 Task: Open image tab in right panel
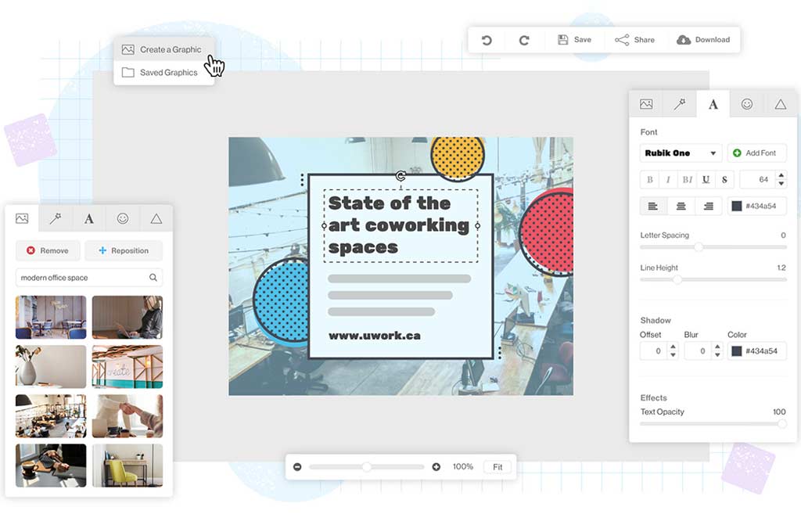click(x=646, y=104)
